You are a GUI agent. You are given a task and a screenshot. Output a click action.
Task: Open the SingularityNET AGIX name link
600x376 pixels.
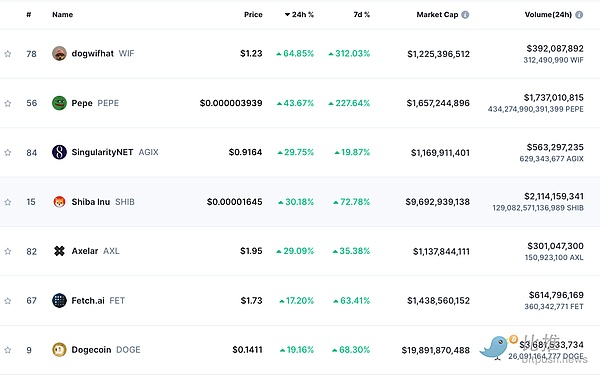click(x=115, y=152)
